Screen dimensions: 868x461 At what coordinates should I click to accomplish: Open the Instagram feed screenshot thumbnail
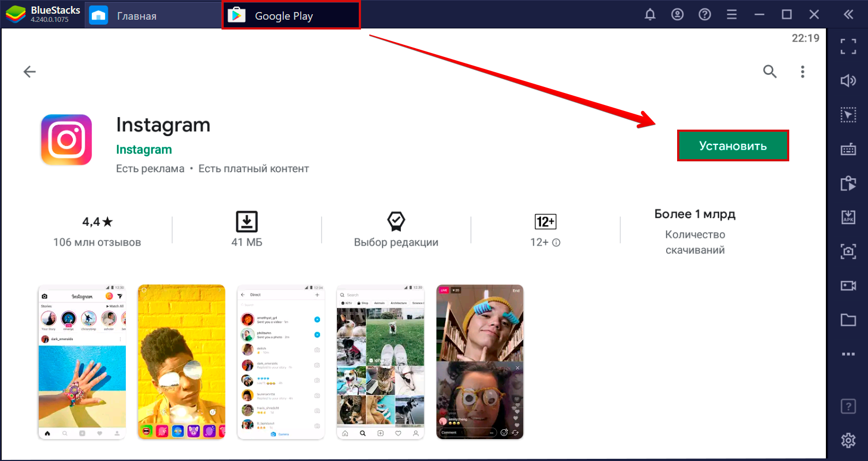tap(82, 362)
